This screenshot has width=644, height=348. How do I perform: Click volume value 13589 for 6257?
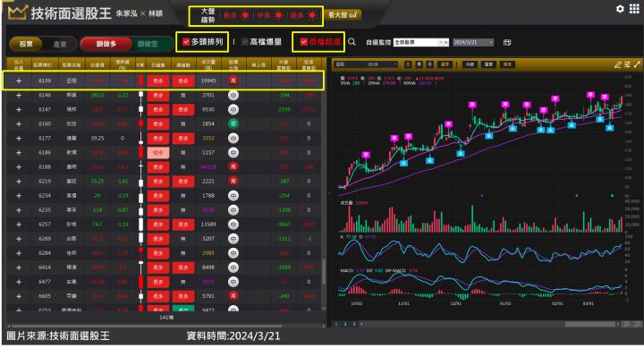(208, 225)
